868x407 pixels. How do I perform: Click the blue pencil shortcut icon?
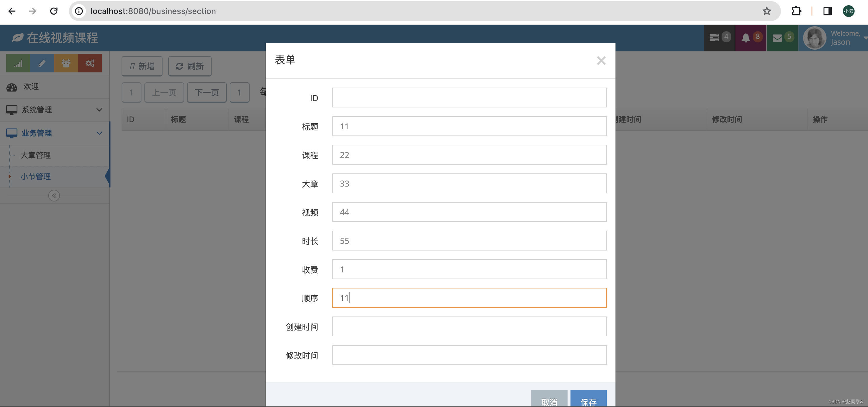tap(42, 63)
